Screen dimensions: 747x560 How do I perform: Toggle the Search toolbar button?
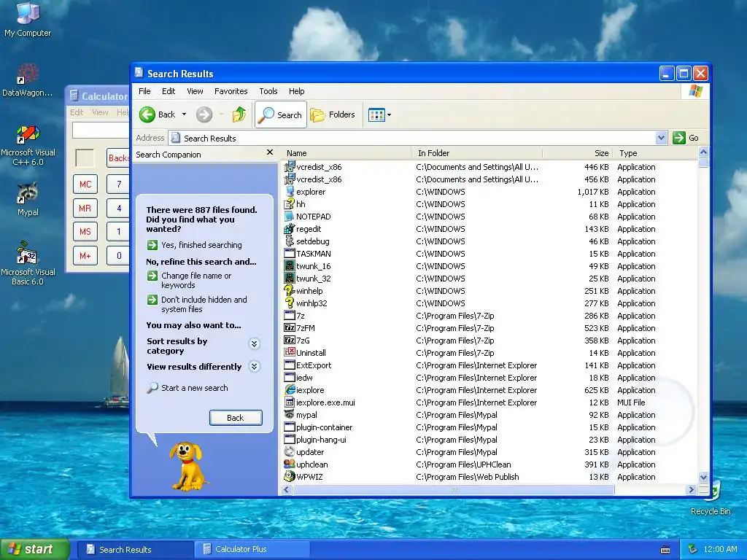point(281,114)
